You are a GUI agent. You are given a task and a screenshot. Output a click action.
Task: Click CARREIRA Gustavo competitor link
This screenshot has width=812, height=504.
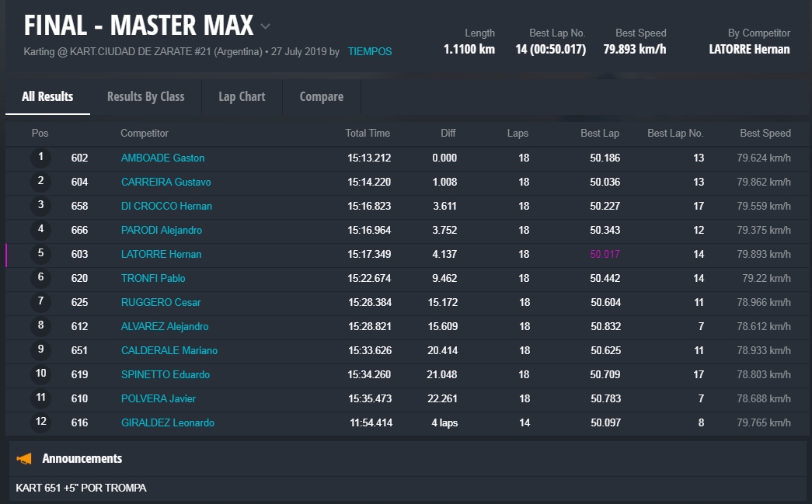[166, 182]
